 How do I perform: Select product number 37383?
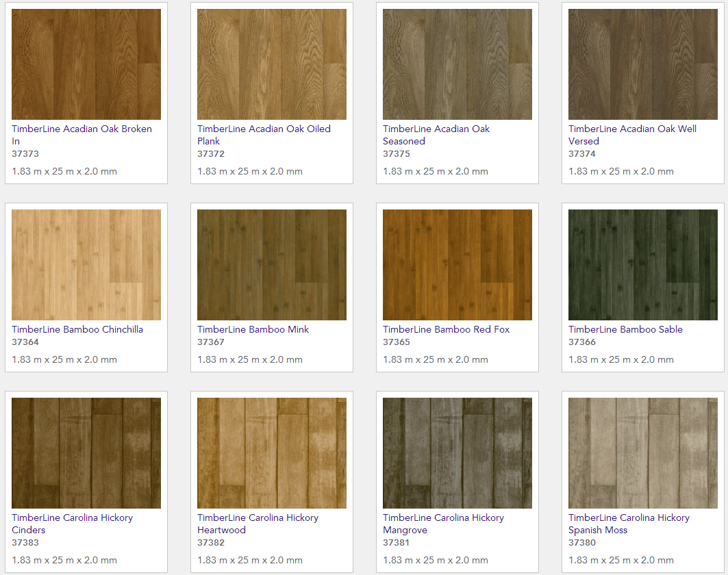[x=25, y=543]
